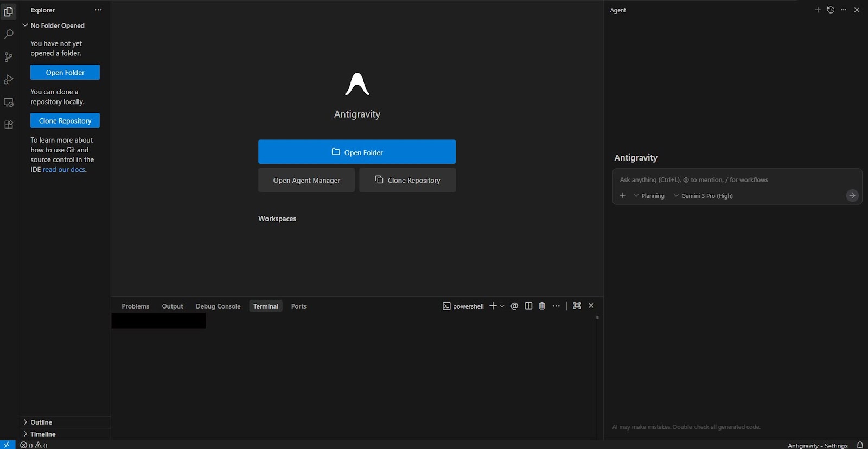Open the Search view in activity bar
This screenshot has height=449, width=868.
[9, 34]
